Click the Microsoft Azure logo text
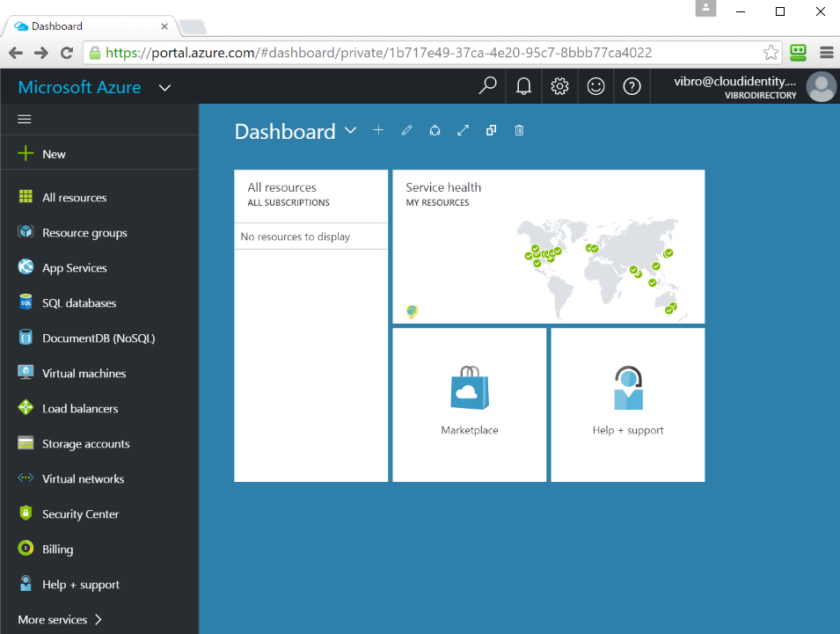Screen dimensions: 840x634 [x=80, y=87]
